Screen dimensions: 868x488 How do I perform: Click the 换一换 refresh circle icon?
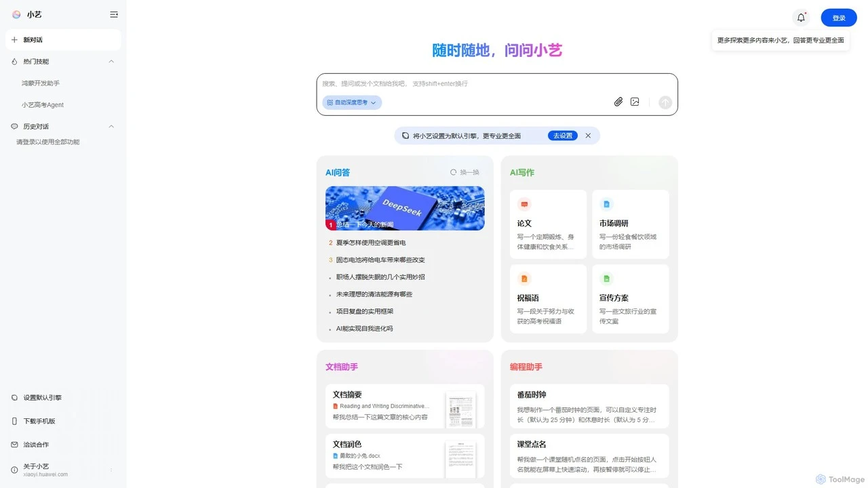[x=454, y=172]
